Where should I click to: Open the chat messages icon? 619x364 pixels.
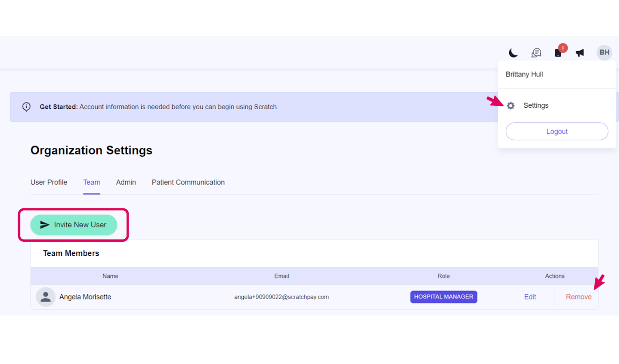536,53
